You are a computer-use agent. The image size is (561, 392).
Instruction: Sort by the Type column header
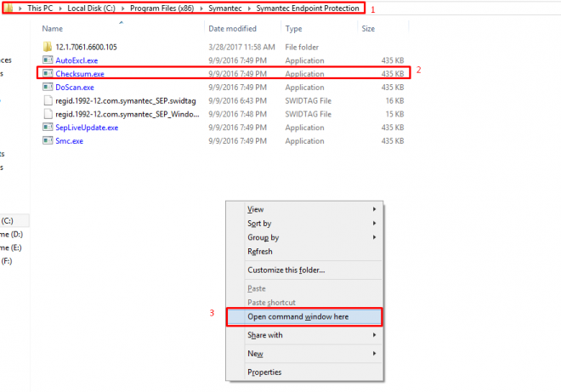(x=293, y=29)
